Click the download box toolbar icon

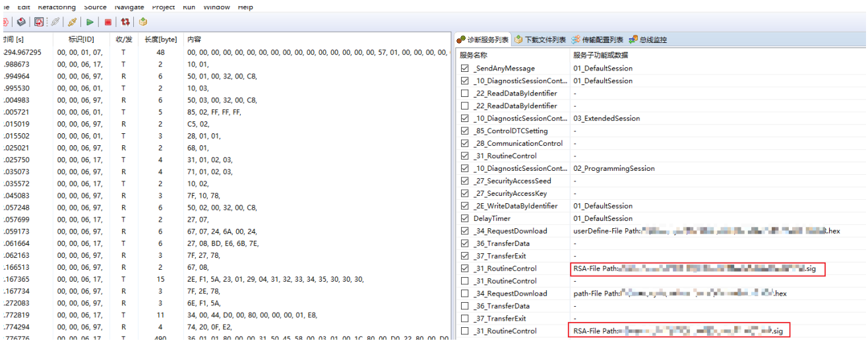click(142, 22)
